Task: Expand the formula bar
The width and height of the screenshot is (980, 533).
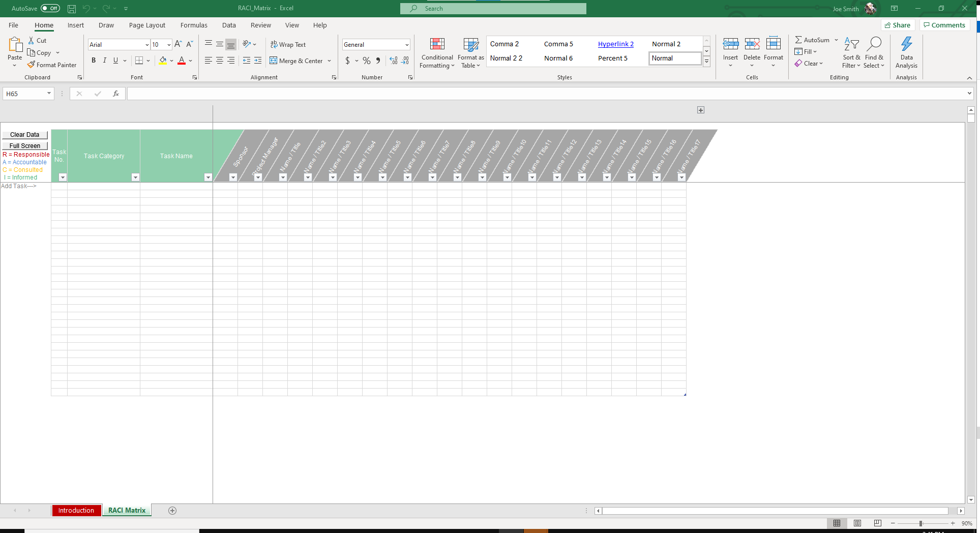Action: pos(969,94)
